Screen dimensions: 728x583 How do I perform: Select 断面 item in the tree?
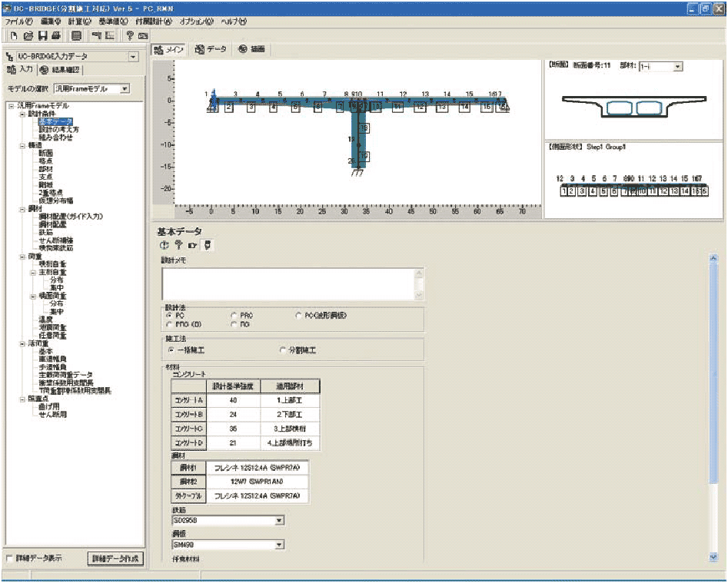45,153
